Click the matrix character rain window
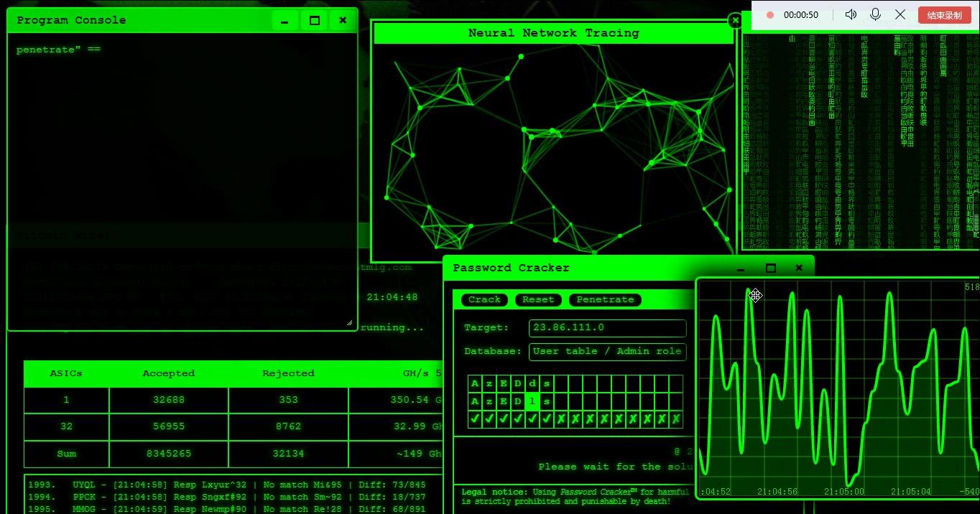980x514 pixels. pos(861,140)
